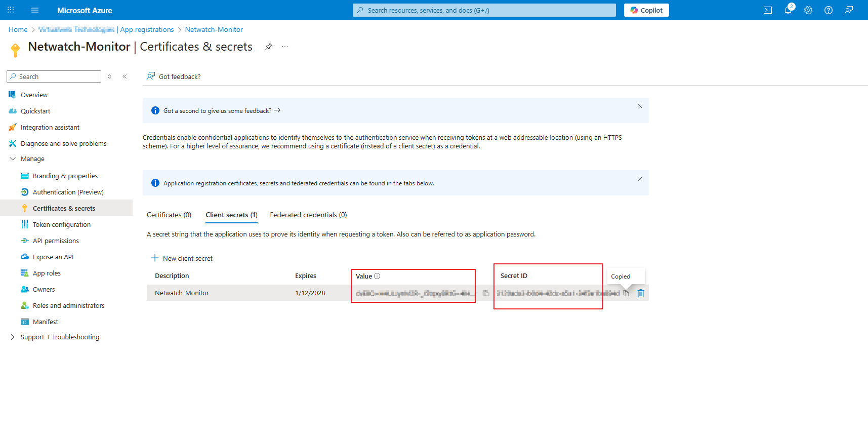Focus the global search resources field

click(484, 10)
